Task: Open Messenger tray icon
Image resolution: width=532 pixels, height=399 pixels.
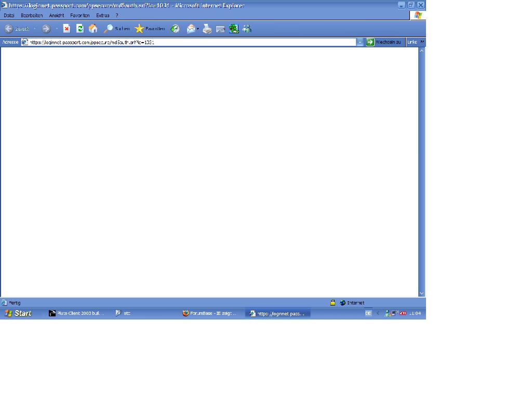Action: pyautogui.click(x=387, y=313)
